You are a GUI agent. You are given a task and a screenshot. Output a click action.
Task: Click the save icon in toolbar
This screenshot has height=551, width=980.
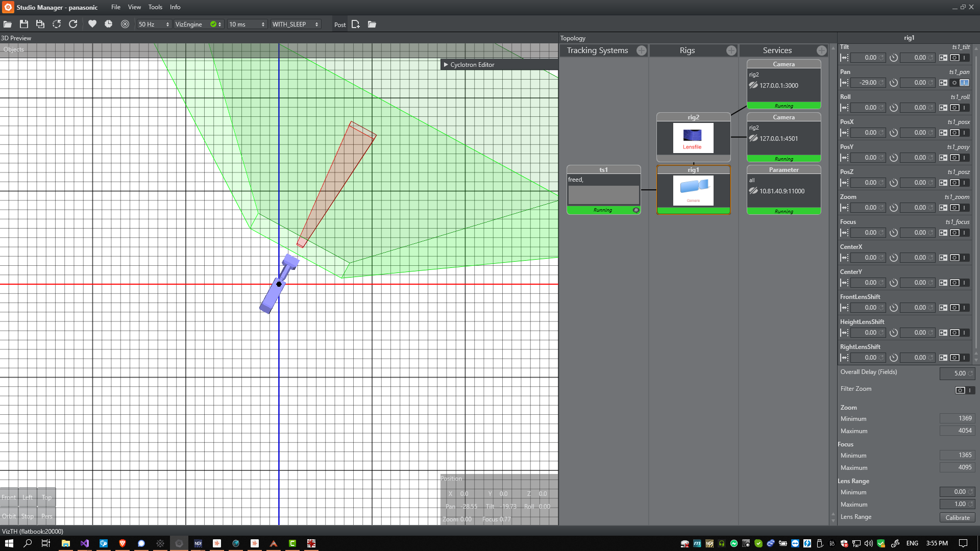pyautogui.click(x=24, y=24)
